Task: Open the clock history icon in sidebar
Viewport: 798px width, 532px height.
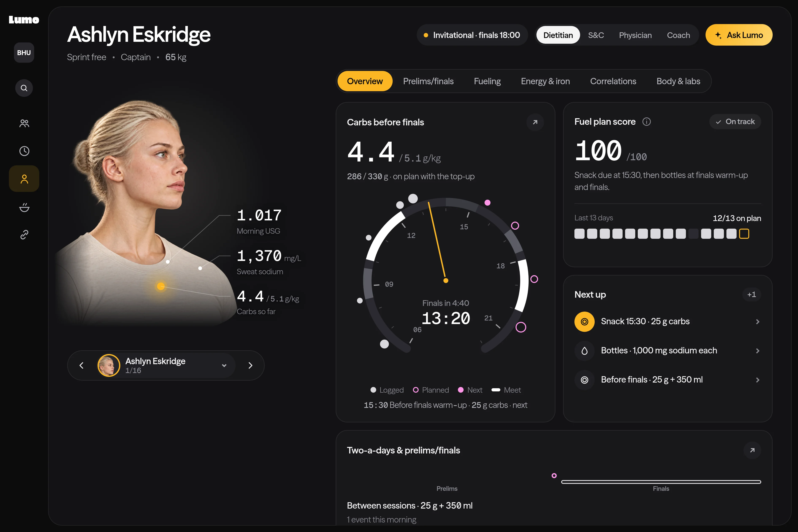Action: pyautogui.click(x=24, y=151)
